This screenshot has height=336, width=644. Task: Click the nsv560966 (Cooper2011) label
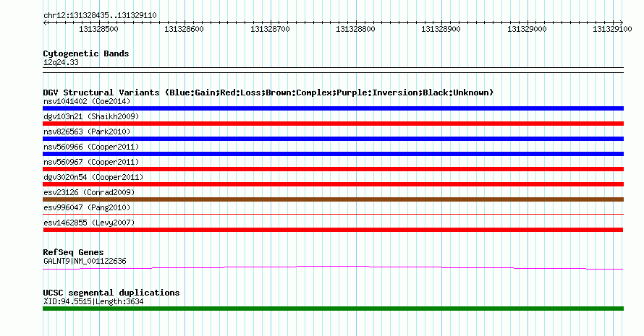point(91,147)
